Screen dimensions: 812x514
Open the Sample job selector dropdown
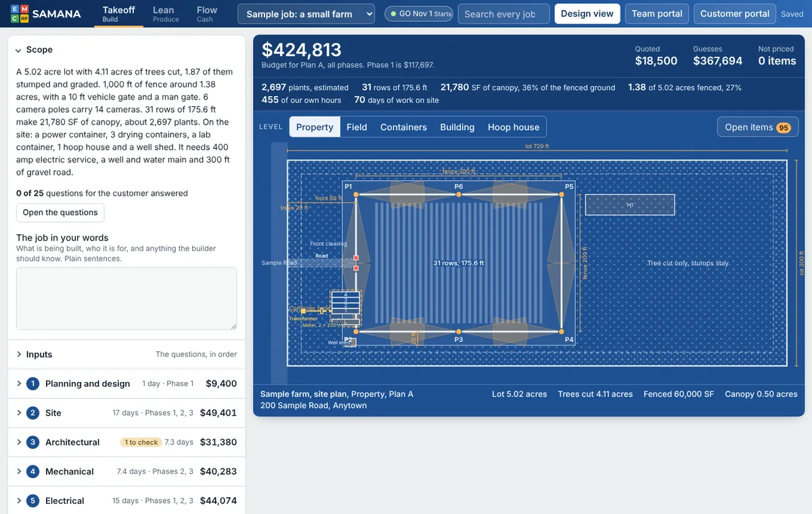[307, 14]
